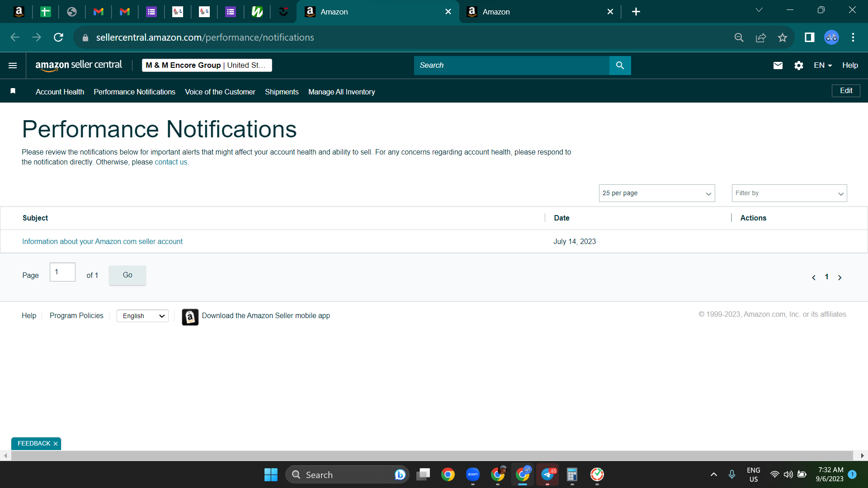This screenshot has width=868, height=488.
Task: Open the browser zoom magnifier icon
Action: (x=739, y=38)
